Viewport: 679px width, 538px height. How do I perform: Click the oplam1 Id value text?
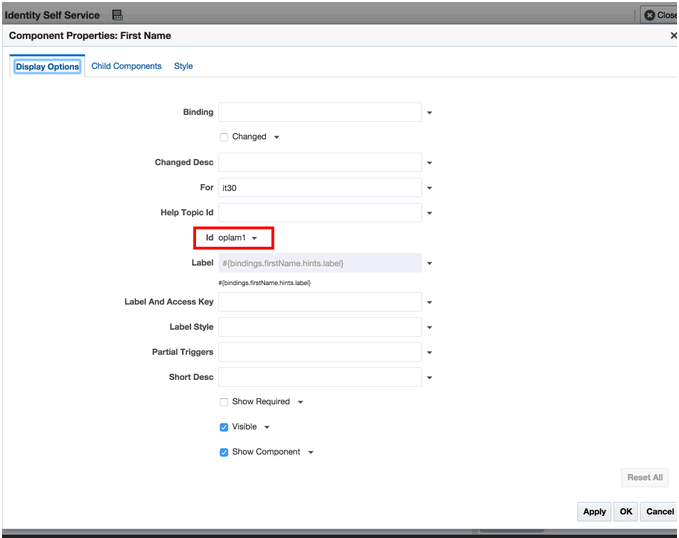click(x=232, y=238)
